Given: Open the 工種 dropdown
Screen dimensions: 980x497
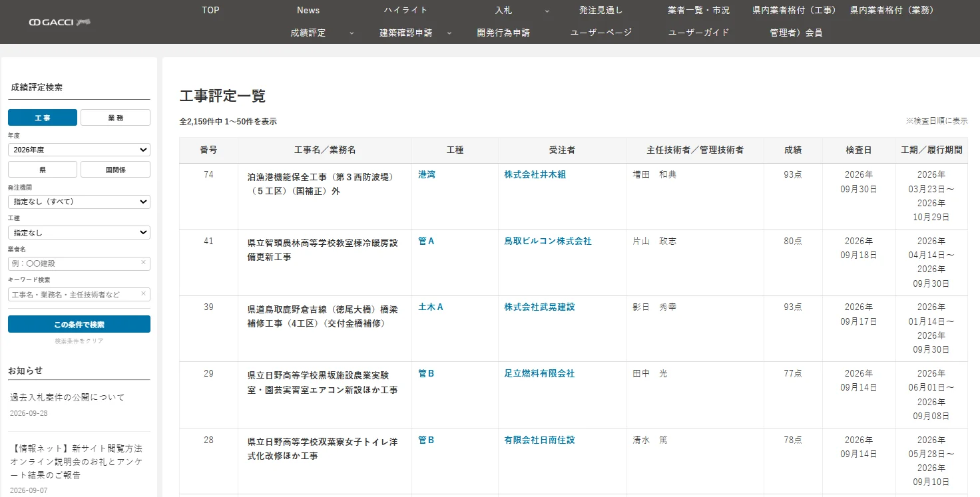Looking at the screenshot, I should [x=79, y=233].
